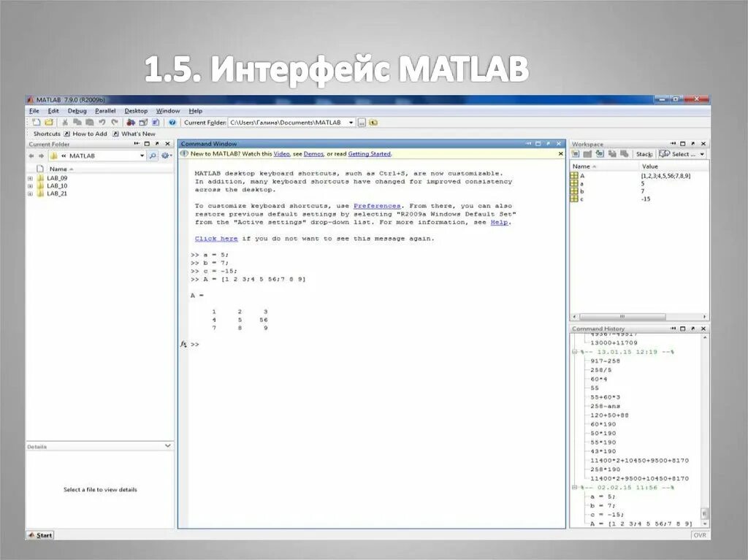Click the forward arrow in Current Folder panel

41,156
